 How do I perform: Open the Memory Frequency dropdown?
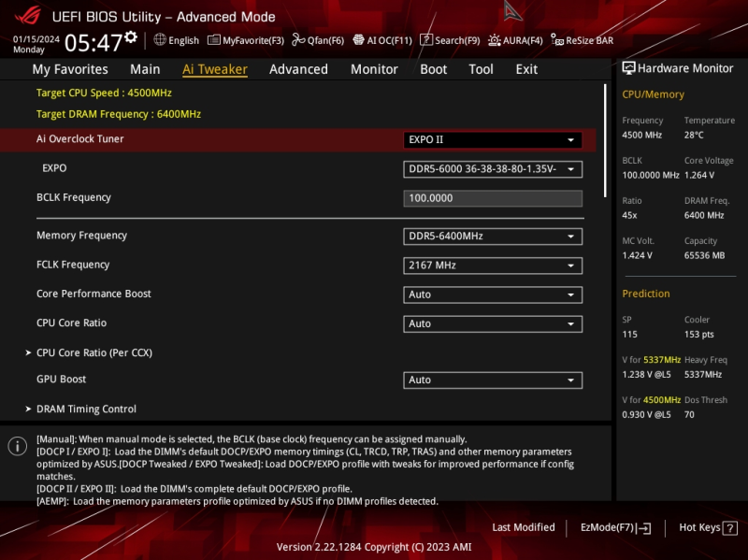pyautogui.click(x=493, y=237)
